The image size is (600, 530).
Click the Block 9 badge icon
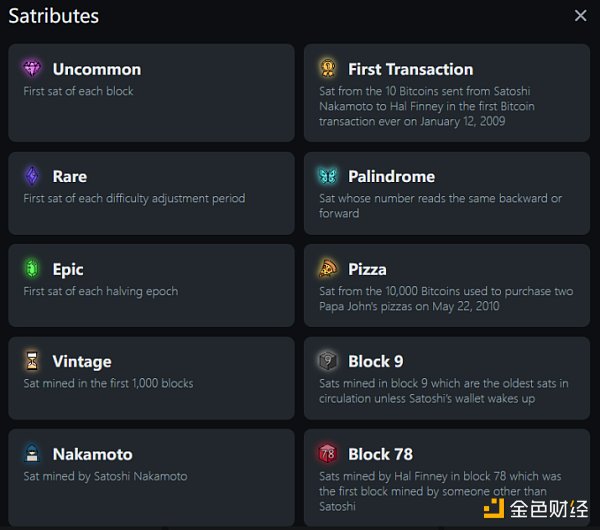[x=328, y=361]
